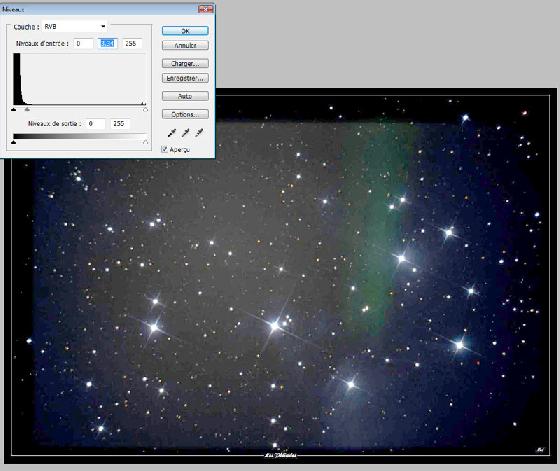The height and width of the screenshot is (471, 560).
Task: Click the output highlight field showing 255
Action: coord(120,124)
